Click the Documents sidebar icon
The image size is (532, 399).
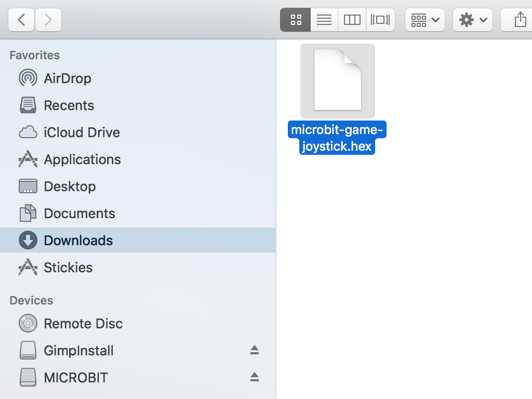pos(28,213)
